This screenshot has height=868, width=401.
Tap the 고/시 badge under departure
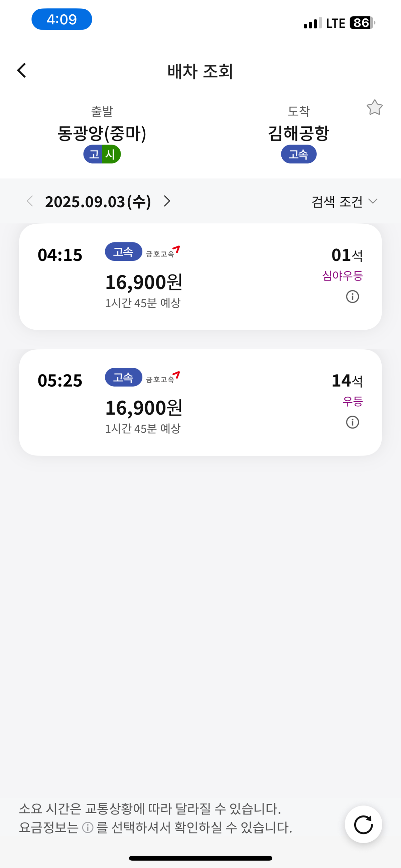(102, 154)
